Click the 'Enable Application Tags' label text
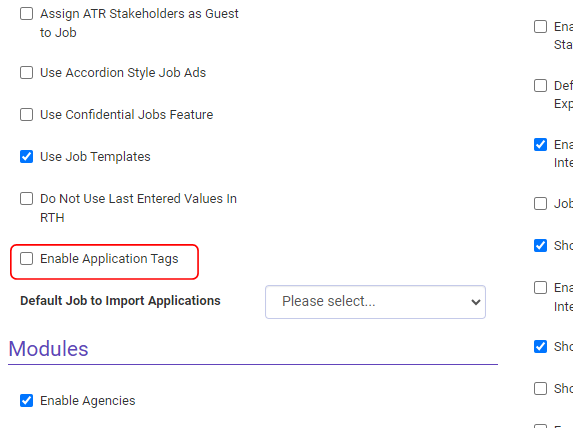Viewport: 573px width, 428px height. (x=109, y=259)
